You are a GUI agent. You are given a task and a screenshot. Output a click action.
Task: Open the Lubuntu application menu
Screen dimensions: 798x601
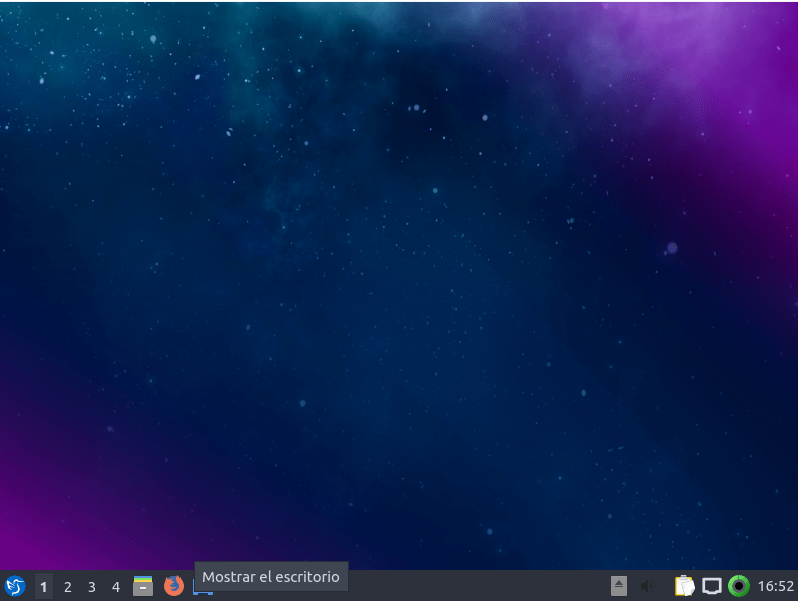click(14, 586)
